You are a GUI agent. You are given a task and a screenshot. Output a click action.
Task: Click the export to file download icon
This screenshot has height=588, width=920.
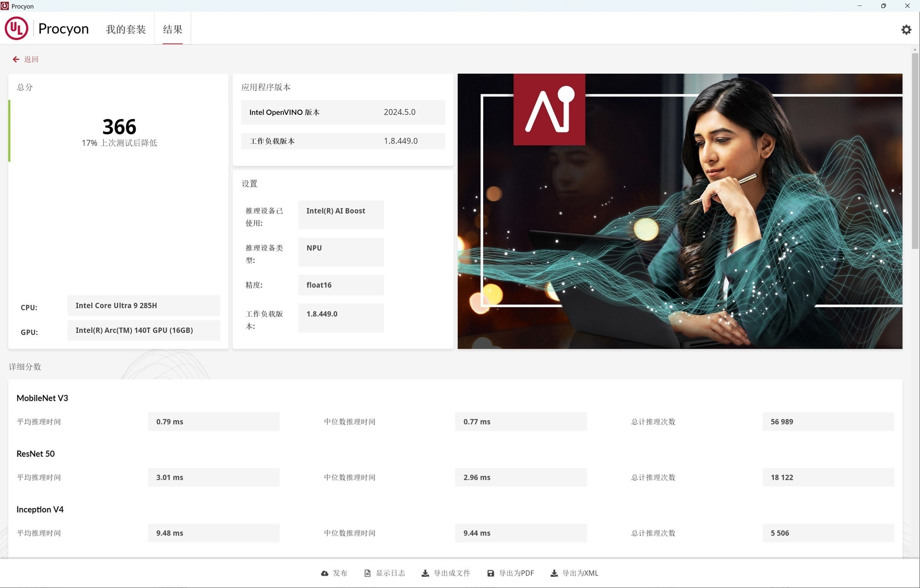425,573
